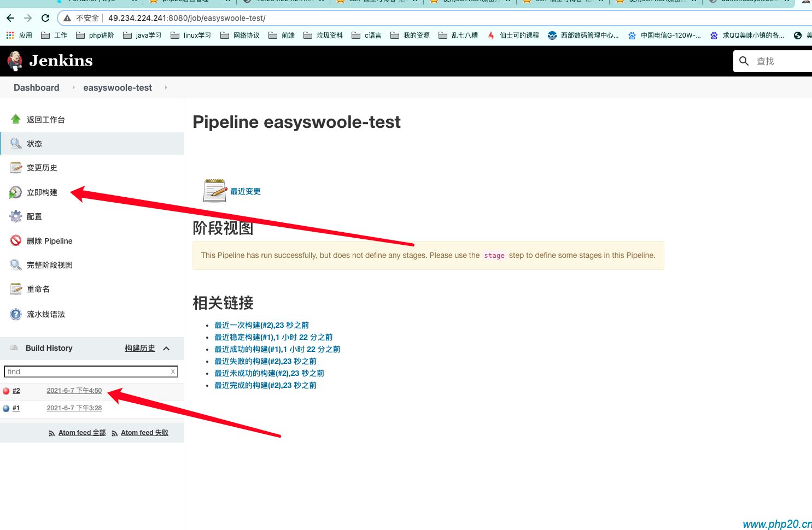Open the 我的资源 bookmark folder
The image size is (812, 530).
coord(410,36)
